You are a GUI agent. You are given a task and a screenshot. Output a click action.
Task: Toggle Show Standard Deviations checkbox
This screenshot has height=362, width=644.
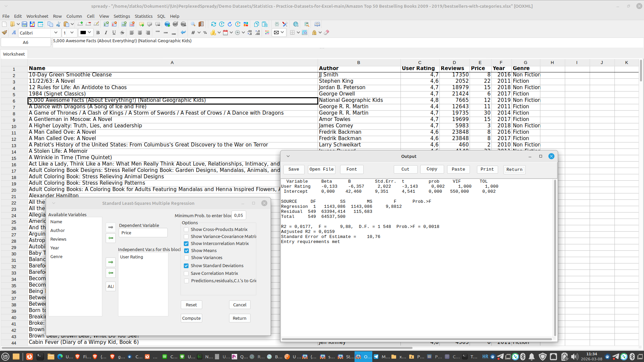pos(186,266)
